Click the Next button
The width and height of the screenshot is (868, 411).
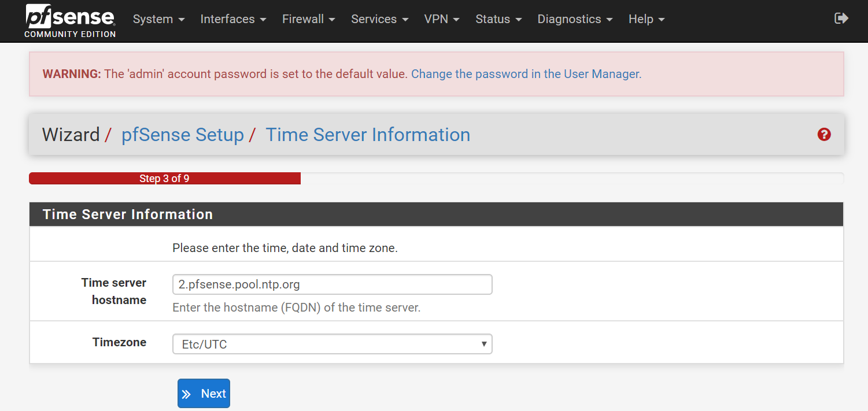[204, 394]
